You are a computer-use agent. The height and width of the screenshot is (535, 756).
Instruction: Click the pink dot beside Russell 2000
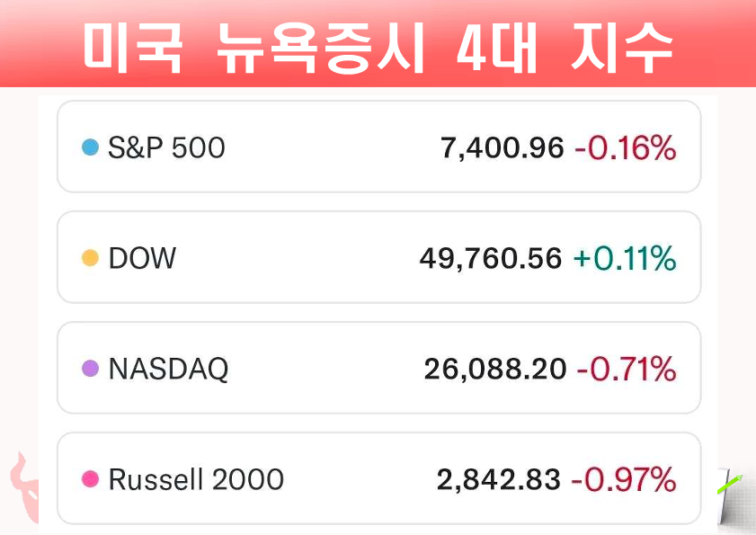click(90, 479)
